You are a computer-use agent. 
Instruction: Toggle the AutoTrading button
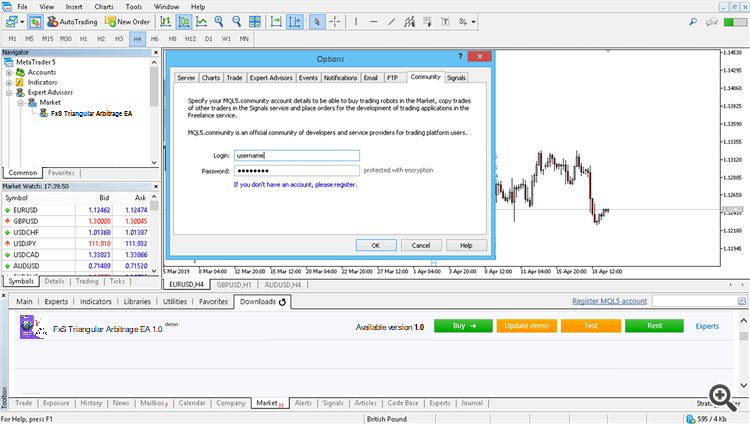72,22
